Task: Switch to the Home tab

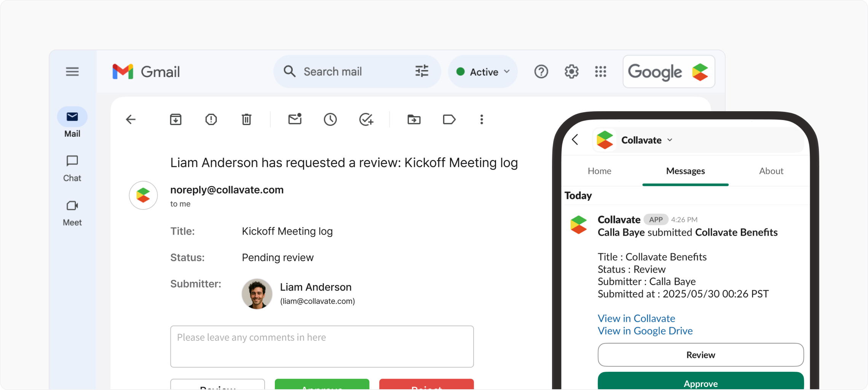Action: 599,171
